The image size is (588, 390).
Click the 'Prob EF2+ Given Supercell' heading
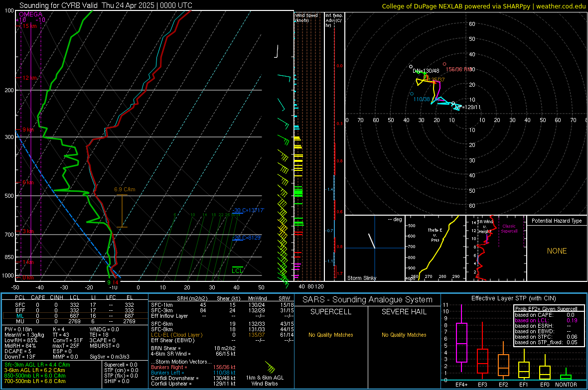coord(546,309)
